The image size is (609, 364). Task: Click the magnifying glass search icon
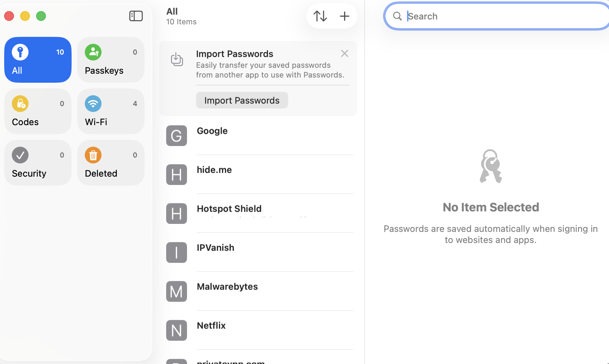click(397, 16)
